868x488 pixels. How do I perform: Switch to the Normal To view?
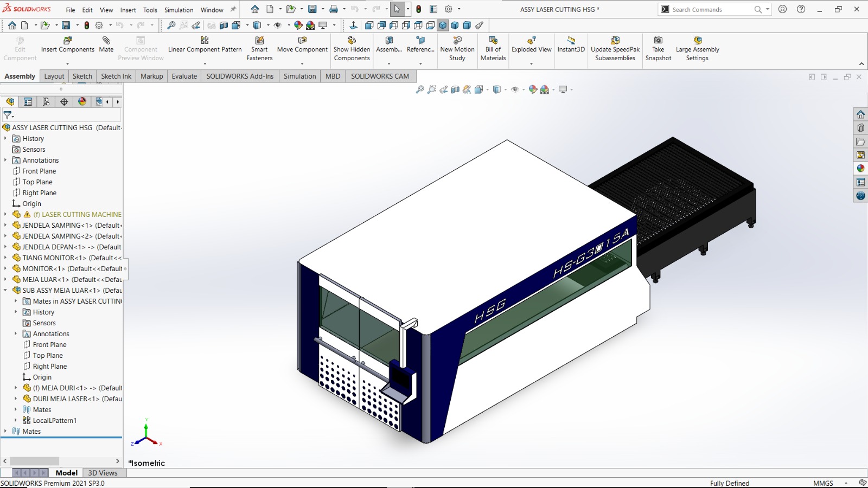click(353, 25)
